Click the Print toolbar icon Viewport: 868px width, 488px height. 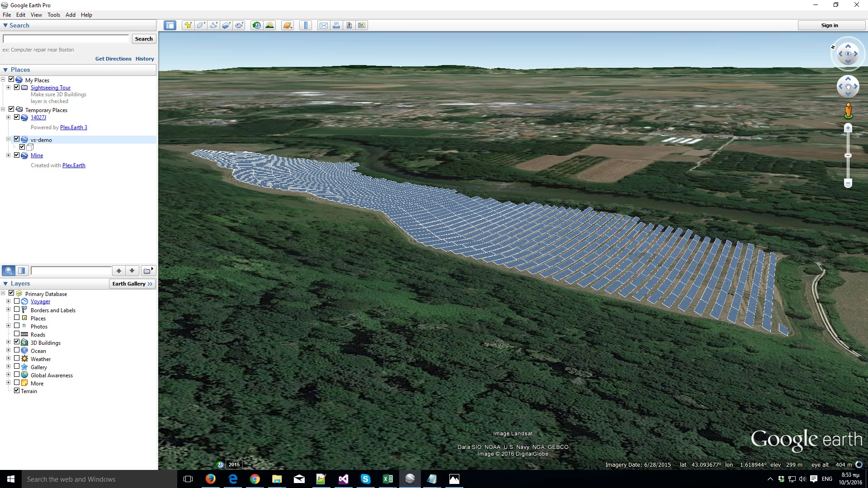point(336,25)
